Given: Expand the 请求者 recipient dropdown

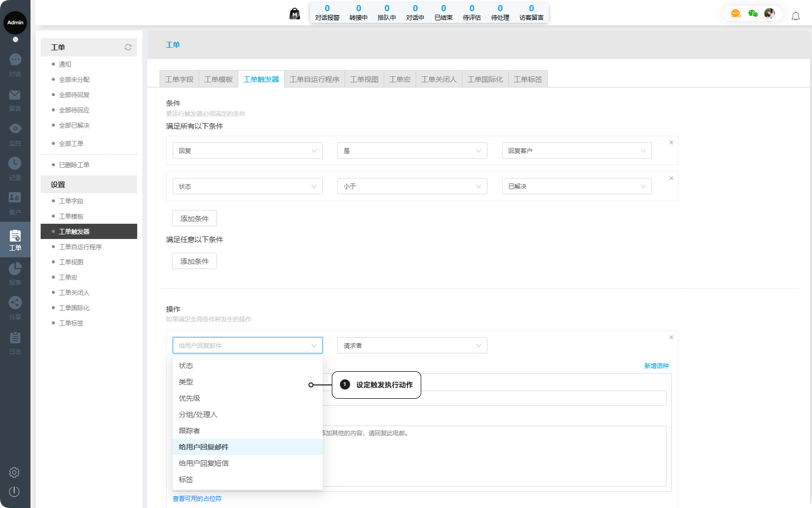Looking at the screenshot, I should [412, 346].
